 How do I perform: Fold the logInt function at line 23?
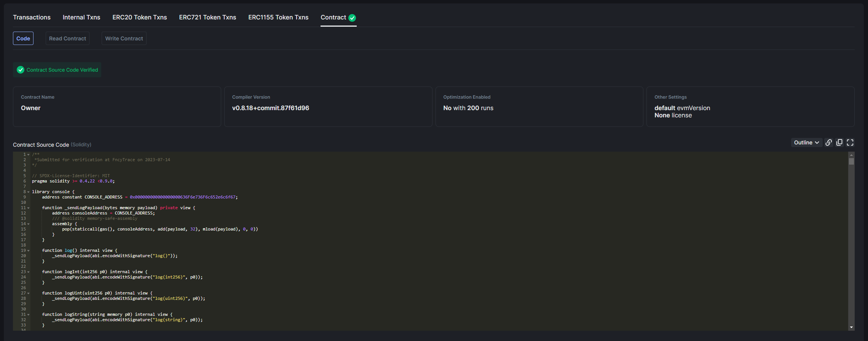pos(29,272)
